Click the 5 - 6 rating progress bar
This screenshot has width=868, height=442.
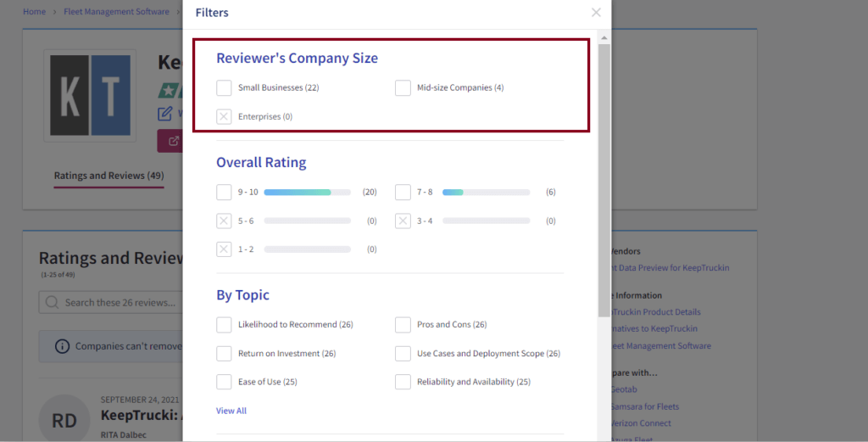307,221
